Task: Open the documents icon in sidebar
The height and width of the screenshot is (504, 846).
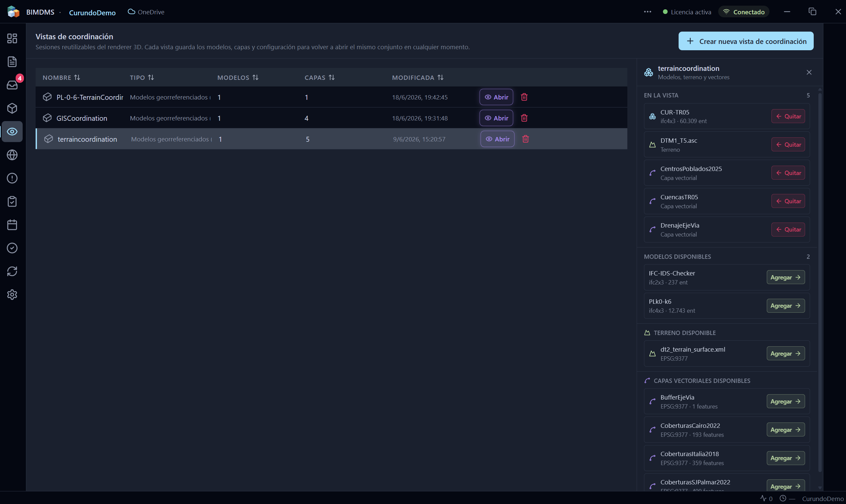Action: [12, 62]
